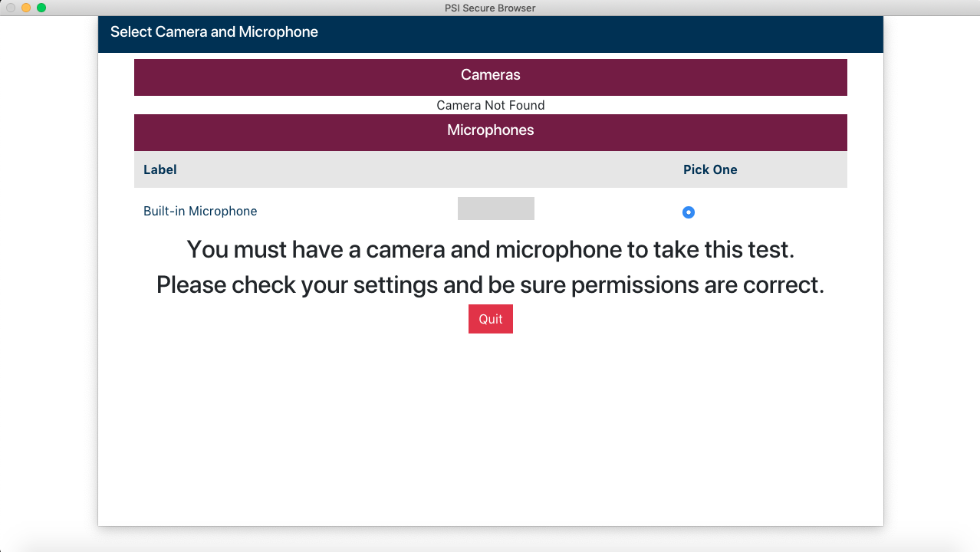Click the Pick One column header

click(710, 169)
